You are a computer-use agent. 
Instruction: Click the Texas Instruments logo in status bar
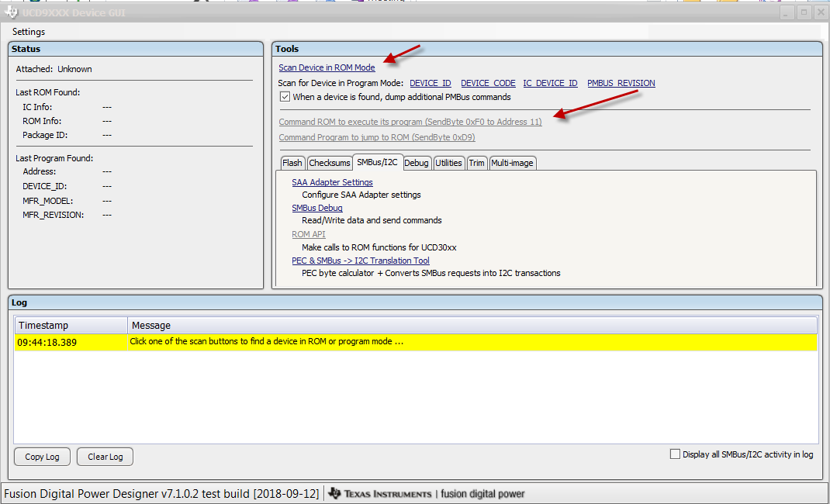pyautogui.click(x=380, y=494)
